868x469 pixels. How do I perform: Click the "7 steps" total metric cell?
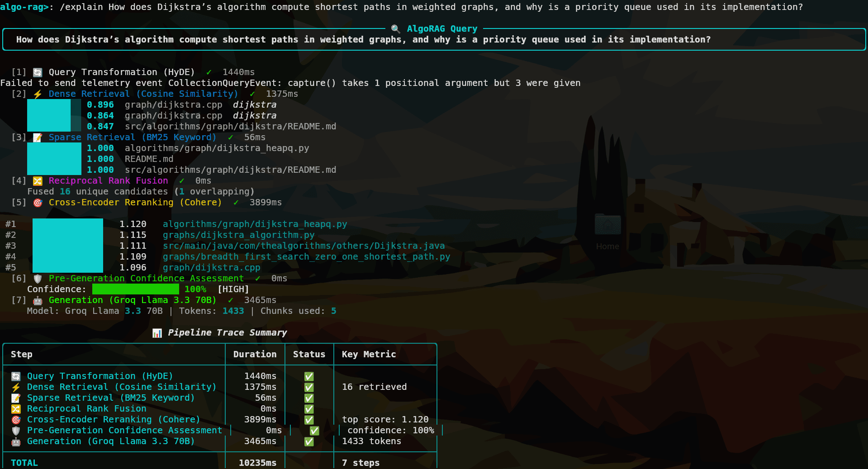[x=360, y=463]
